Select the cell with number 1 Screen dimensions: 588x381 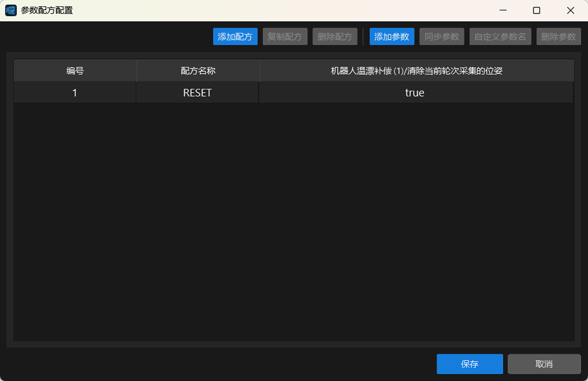(x=75, y=93)
